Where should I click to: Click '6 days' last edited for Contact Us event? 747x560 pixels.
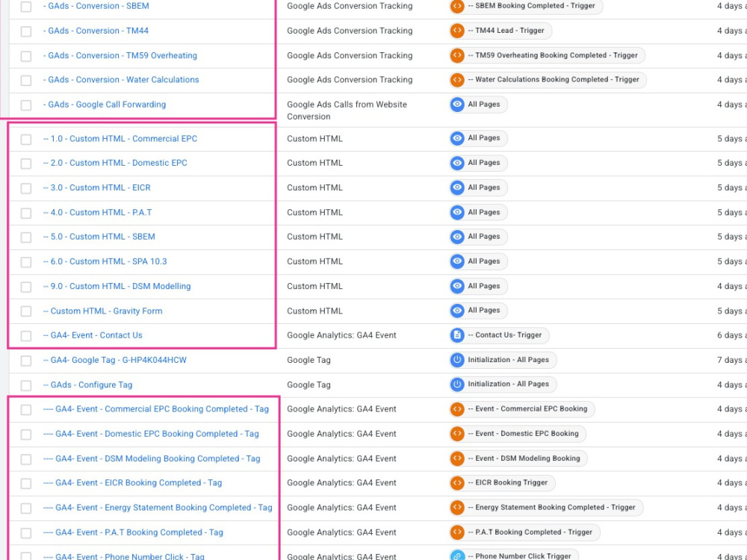732,335
